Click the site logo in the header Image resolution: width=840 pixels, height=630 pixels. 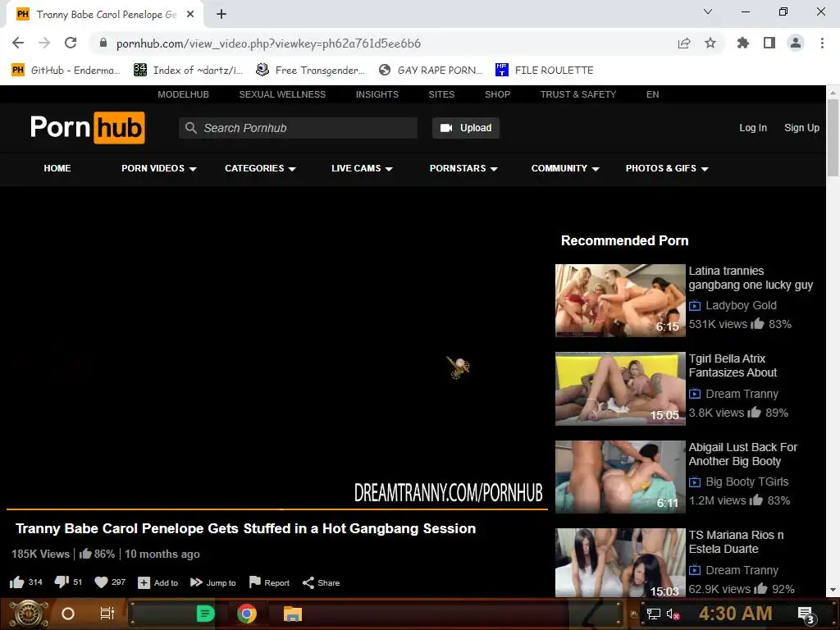coord(87,127)
